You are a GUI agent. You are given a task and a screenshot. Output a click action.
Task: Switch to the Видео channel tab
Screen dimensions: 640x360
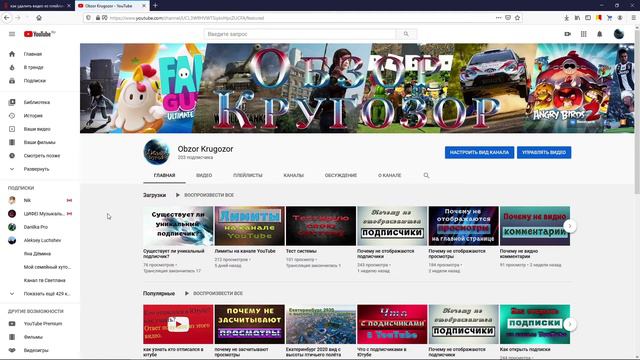tap(204, 176)
